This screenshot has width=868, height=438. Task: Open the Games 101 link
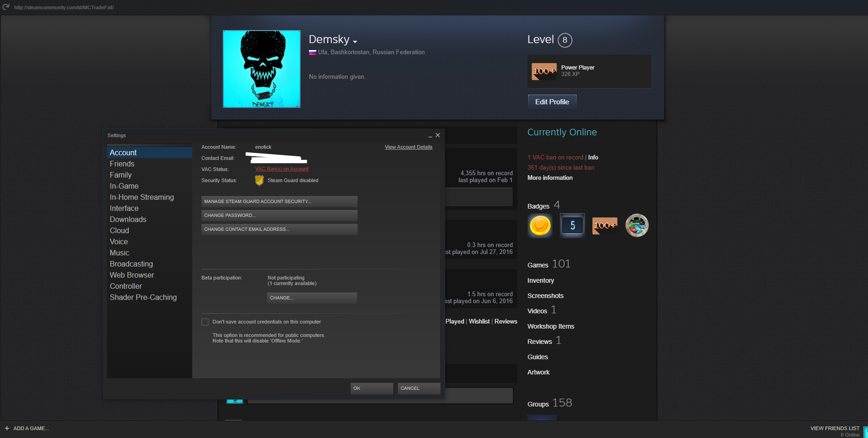pyautogui.click(x=549, y=264)
